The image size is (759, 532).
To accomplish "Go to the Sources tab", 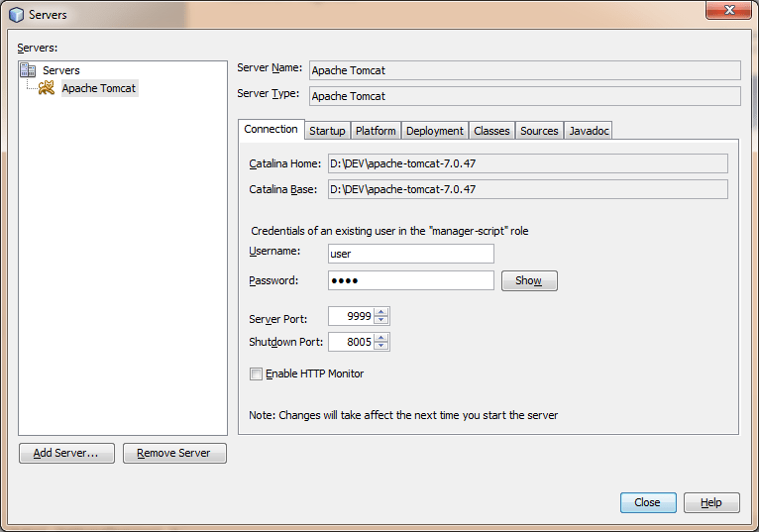I will coord(539,131).
